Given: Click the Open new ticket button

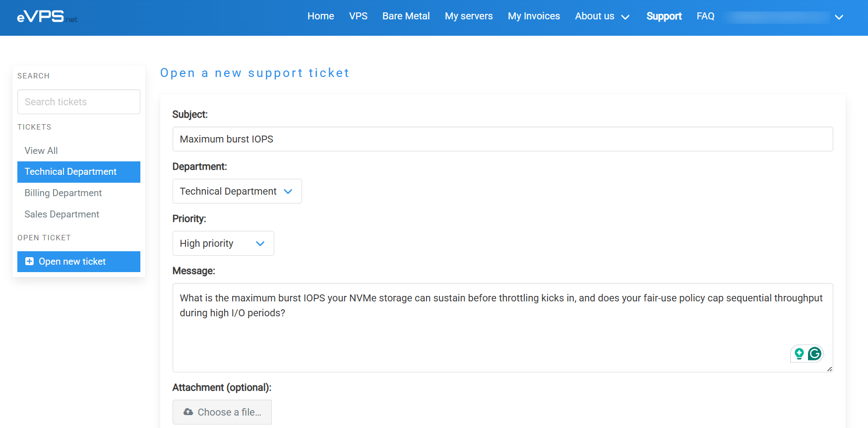Looking at the screenshot, I should [x=79, y=262].
